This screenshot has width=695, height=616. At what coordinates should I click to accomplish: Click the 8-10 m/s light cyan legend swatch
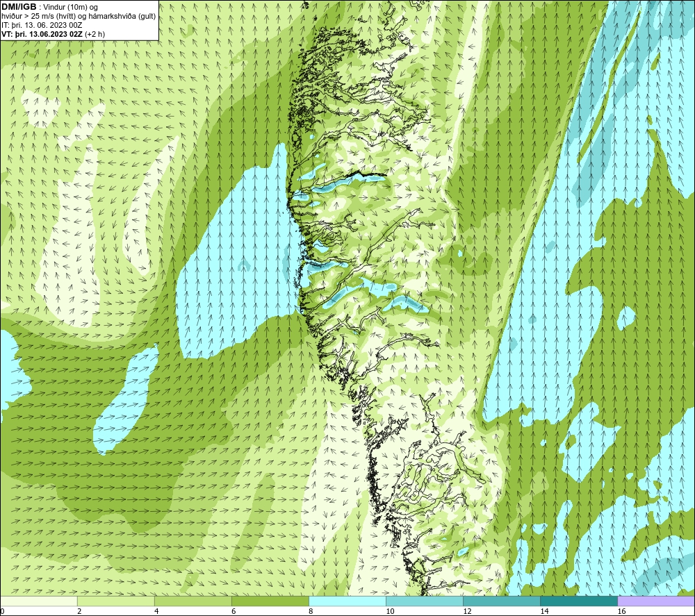tap(347, 601)
